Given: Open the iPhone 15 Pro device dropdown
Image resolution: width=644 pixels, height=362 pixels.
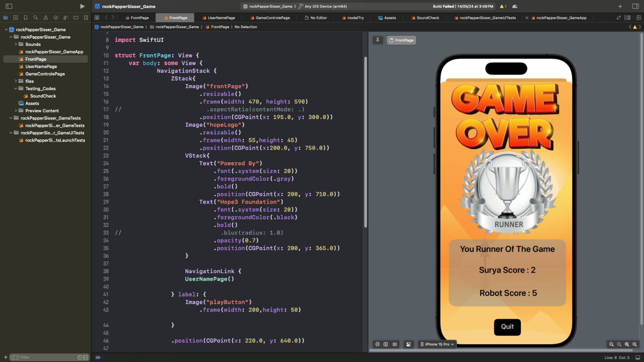Looking at the screenshot, I should click(x=437, y=344).
